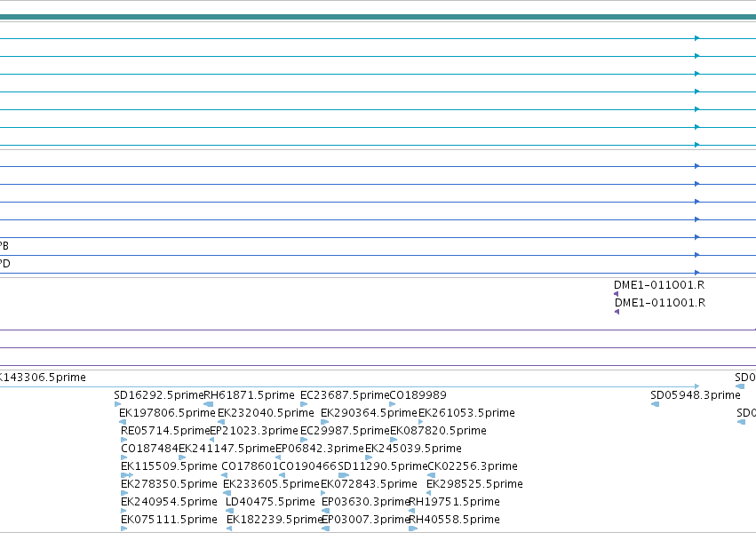This screenshot has width=756, height=533.
Task: Click the arrow glyph under SD05948.3prime
Action: coord(655,404)
